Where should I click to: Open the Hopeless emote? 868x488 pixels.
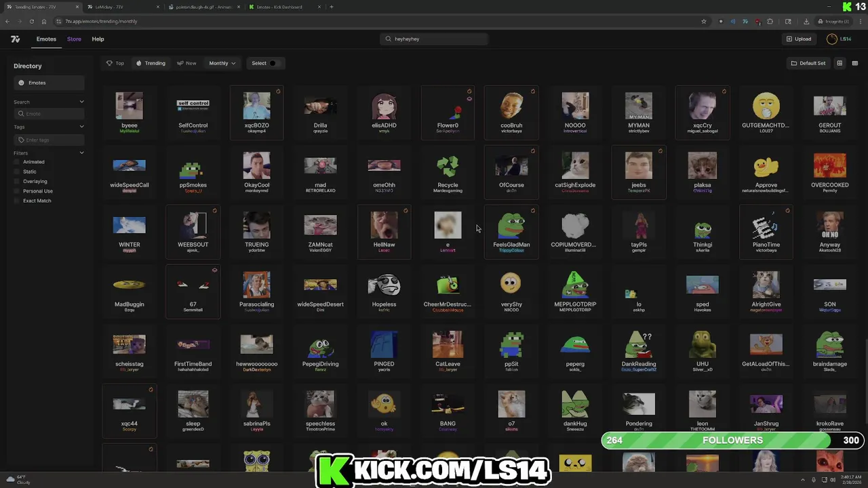tap(384, 291)
